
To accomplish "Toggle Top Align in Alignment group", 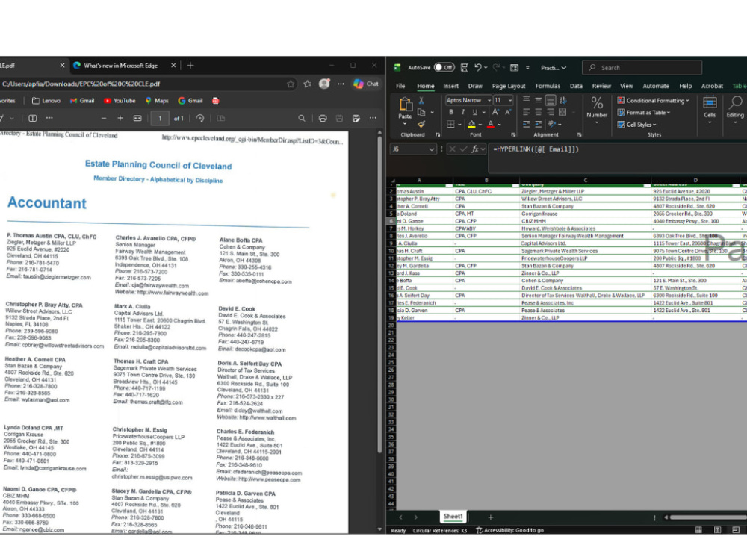I will pyautogui.click(x=527, y=100).
